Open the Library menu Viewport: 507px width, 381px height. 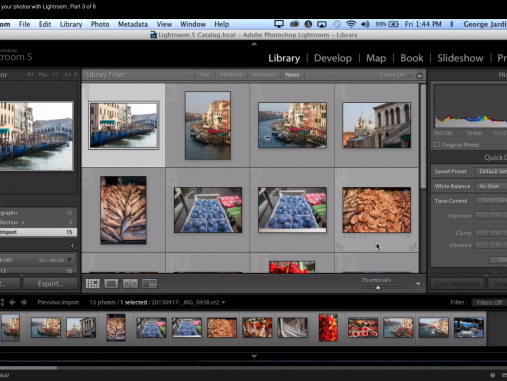[71, 24]
